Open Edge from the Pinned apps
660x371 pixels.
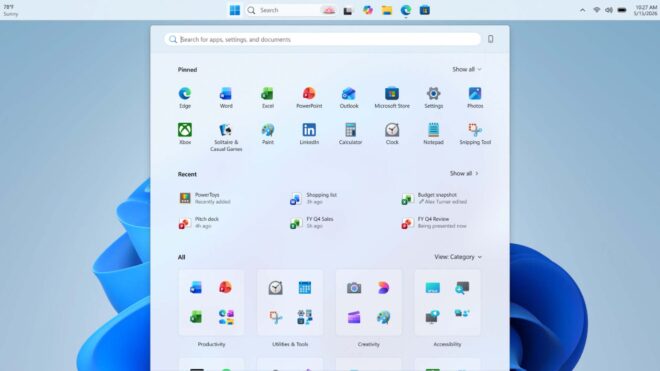click(185, 98)
